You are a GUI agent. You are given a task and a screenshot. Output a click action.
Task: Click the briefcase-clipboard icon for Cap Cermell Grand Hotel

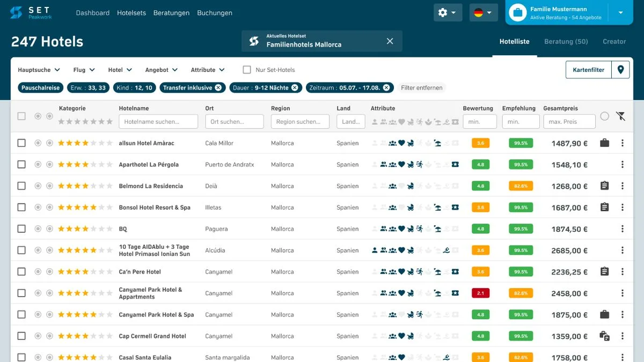[604, 336]
